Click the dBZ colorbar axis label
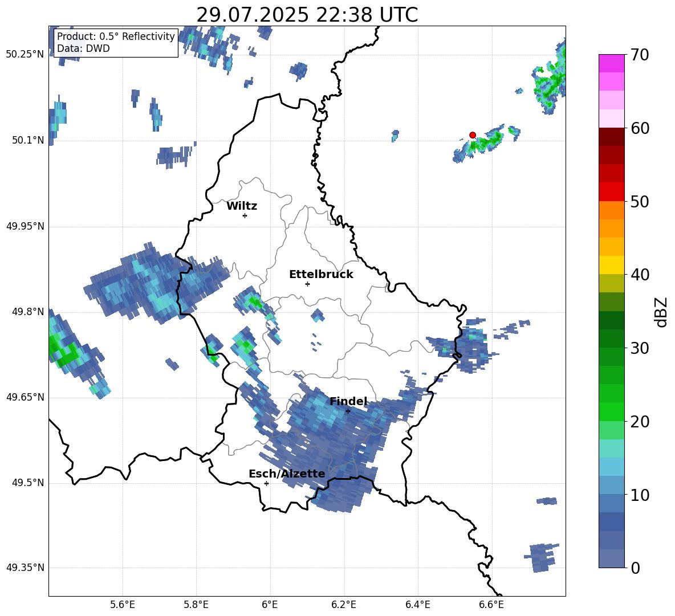675x616 pixels. coord(662,312)
